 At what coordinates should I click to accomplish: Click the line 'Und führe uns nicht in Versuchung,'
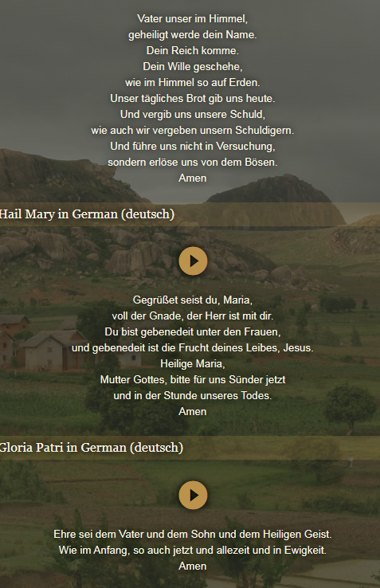(x=193, y=146)
